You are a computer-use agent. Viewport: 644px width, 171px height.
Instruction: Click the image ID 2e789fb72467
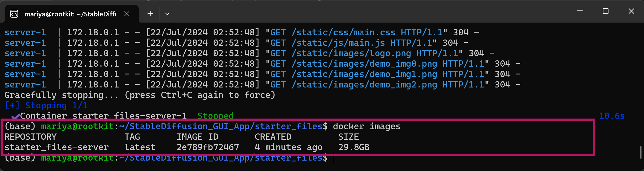point(208,147)
